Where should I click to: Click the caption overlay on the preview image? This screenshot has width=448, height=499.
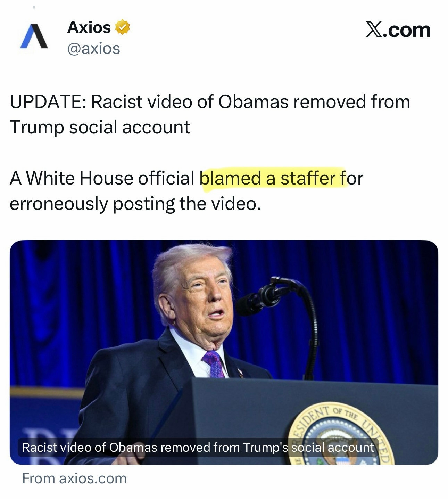(198, 447)
